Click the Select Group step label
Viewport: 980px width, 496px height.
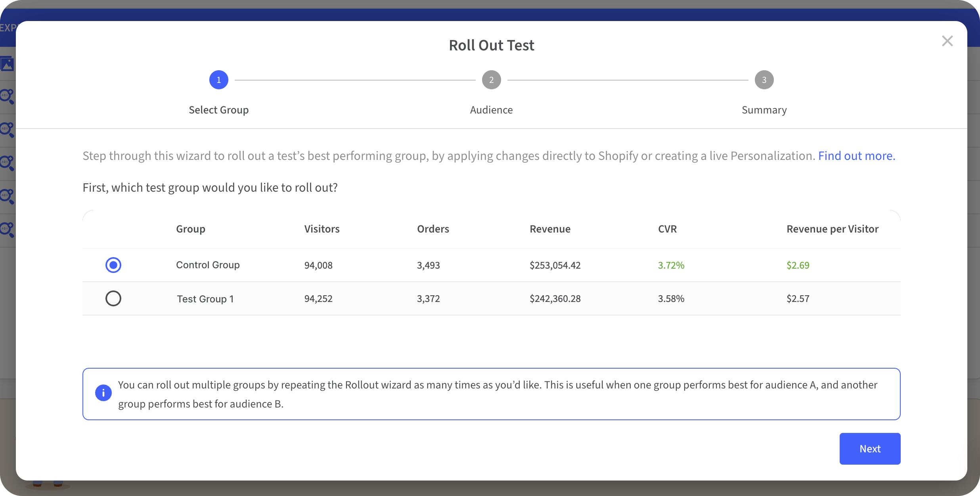(x=218, y=110)
